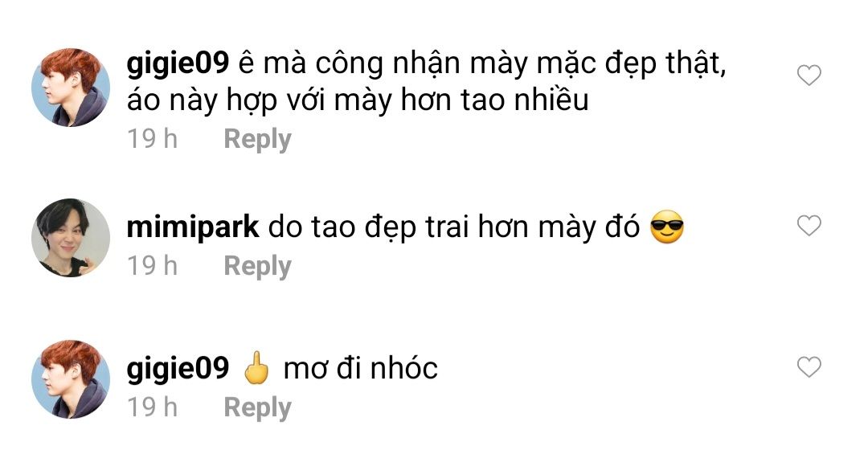
Task: Like mimipark's comment with the heart icon
Action: click(x=809, y=226)
